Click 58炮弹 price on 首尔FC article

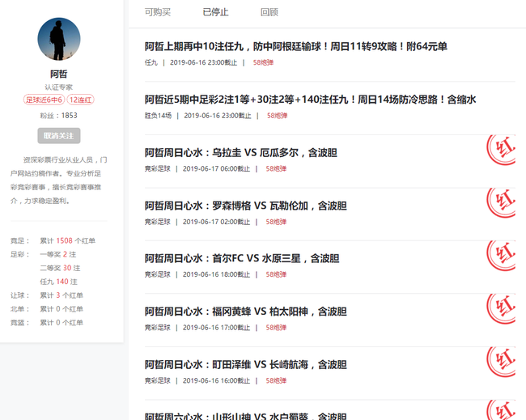[276, 274]
